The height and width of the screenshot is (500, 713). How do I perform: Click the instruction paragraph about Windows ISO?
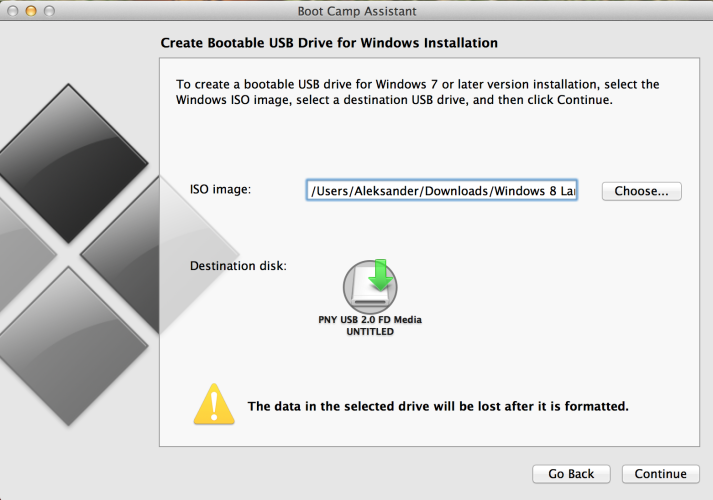coord(417,92)
